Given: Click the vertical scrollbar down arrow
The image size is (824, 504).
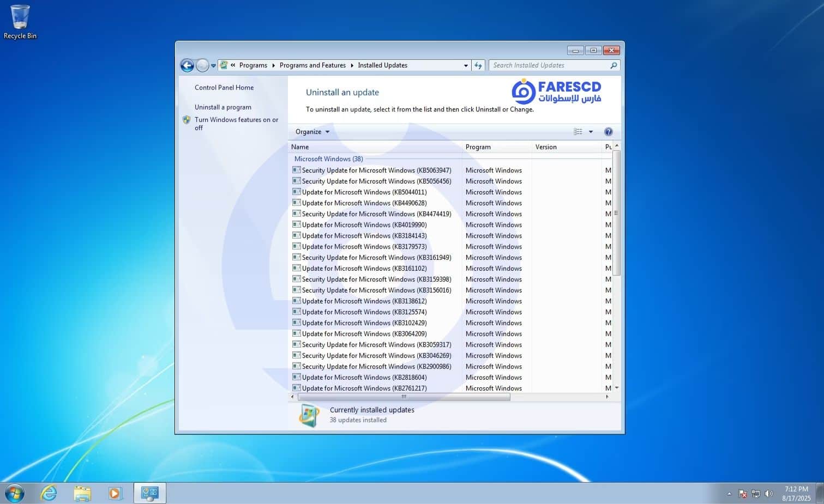Looking at the screenshot, I should click(617, 388).
